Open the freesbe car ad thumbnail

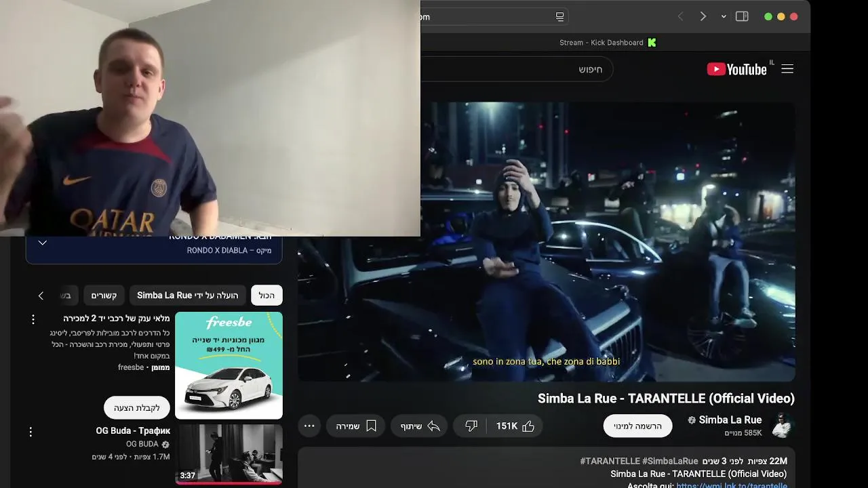click(x=229, y=365)
